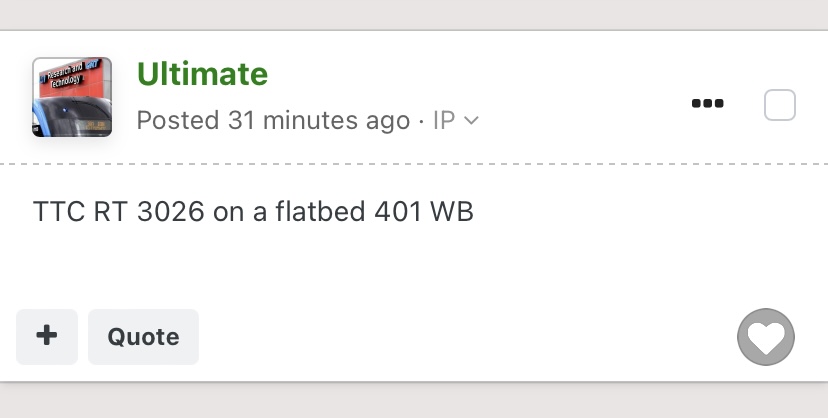Click the plus MultiQuote icon
The height and width of the screenshot is (418, 828).
tap(46, 337)
